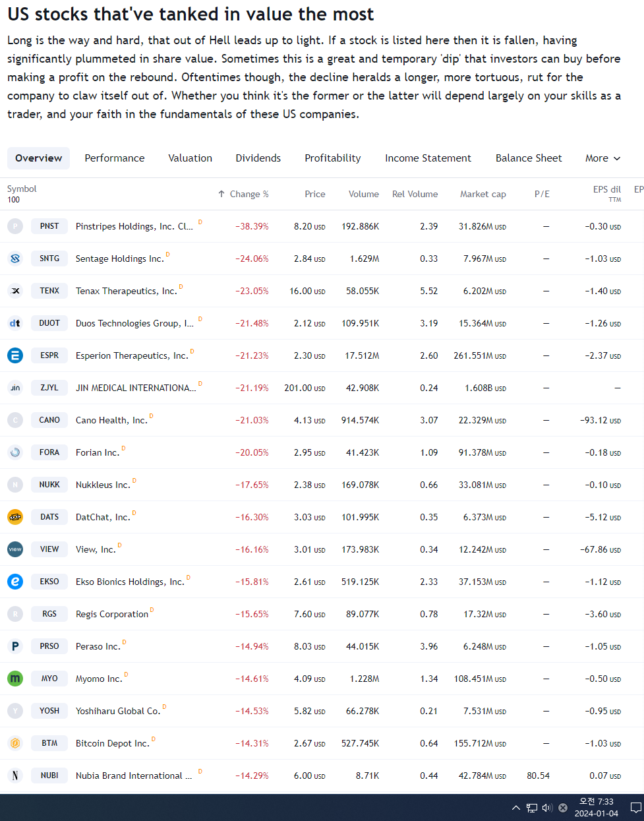Image resolution: width=644 pixels, height=821 pixels.
Task: Click the Duos Technologies DUOT logo icon
Action: tap(15, 323)
